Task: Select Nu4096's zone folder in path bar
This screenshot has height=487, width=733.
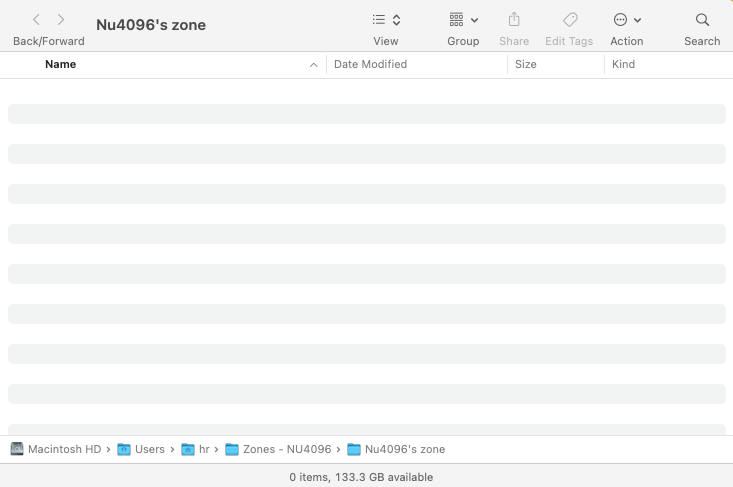Action: pos(396,449)
